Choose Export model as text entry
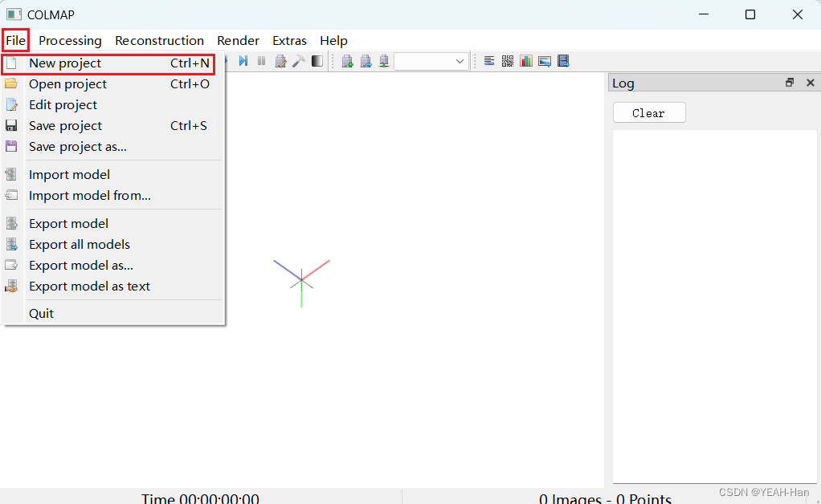 coord(113,287)
